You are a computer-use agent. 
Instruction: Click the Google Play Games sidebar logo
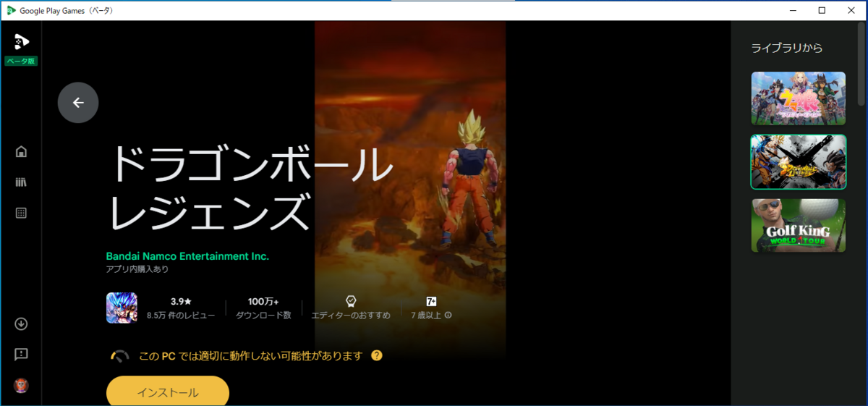pos(21,41)
